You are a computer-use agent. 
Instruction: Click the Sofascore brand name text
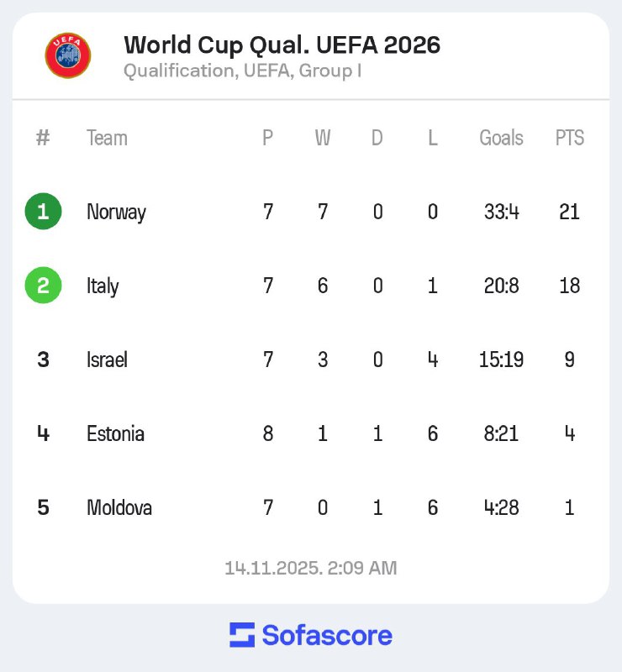click(326, 635)
